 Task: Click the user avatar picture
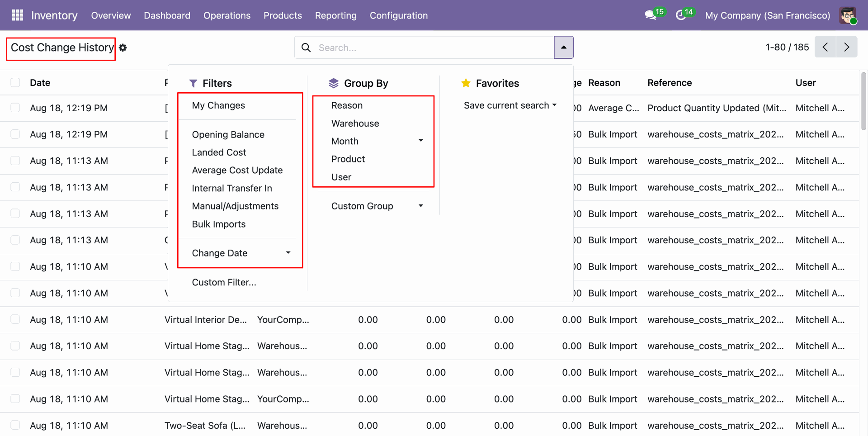point(848,15)
